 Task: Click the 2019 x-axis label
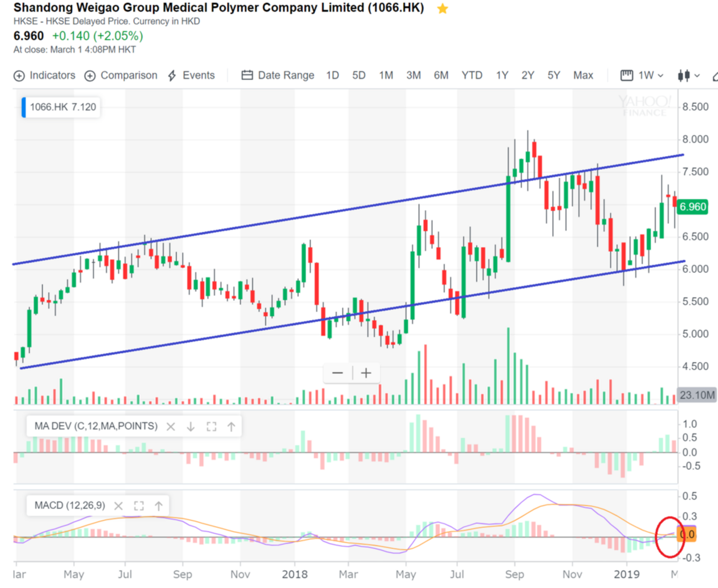(x=627, y=574)
